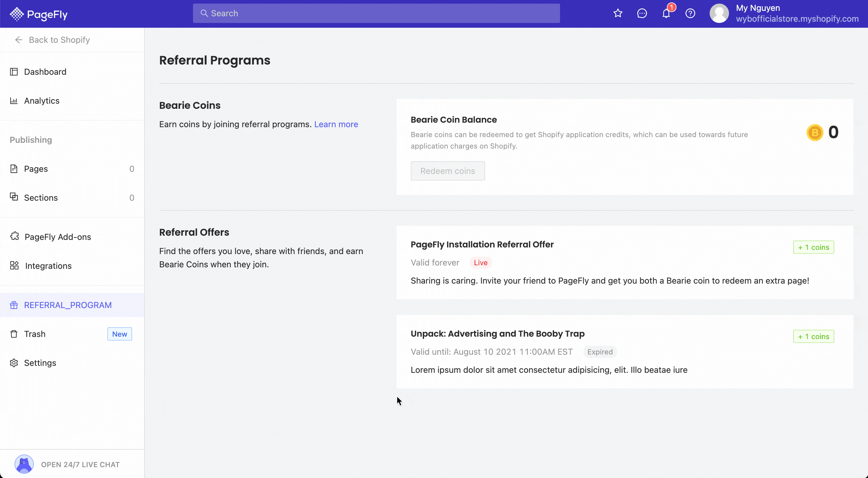The image size is (868, 478).
Task: Click the Sections count 0
Action: tap(132, 198)
